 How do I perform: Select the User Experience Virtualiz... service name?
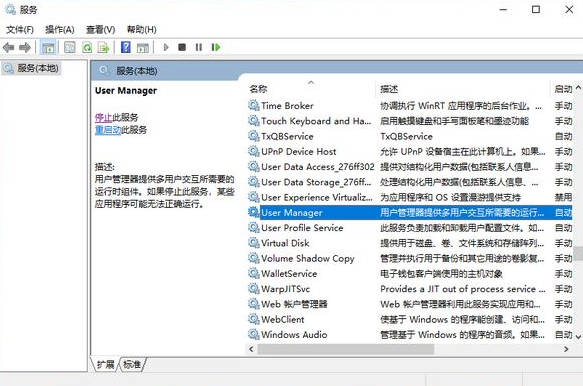317,197
